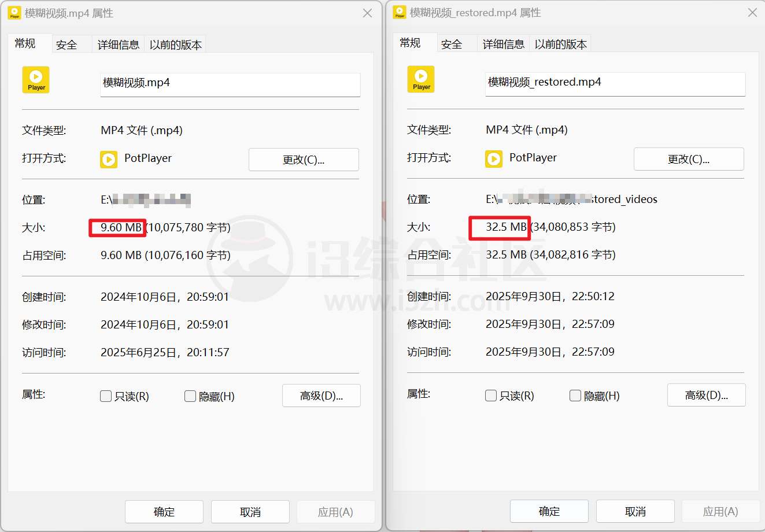Open 高级(D)... settings in left dialog

point(321,396)
